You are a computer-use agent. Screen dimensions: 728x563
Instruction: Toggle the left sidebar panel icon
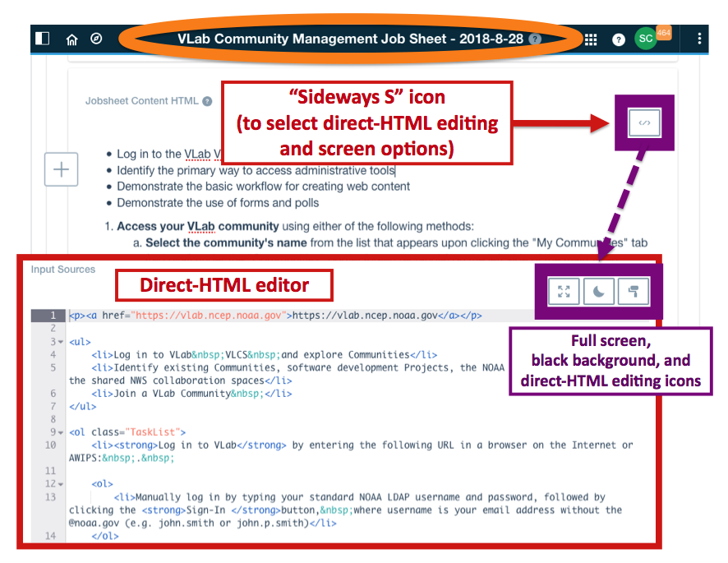pyautogui.click(x=42, y=39)
